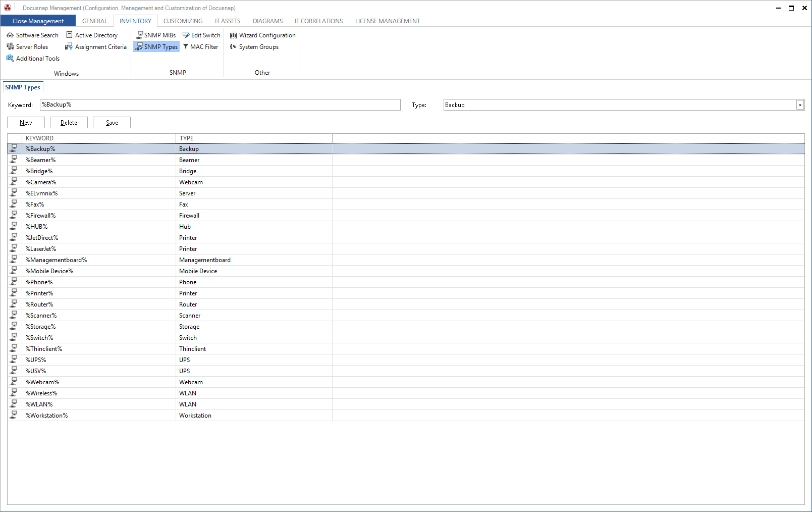Click device icon of %Backup% row

(x=14, y=148)
